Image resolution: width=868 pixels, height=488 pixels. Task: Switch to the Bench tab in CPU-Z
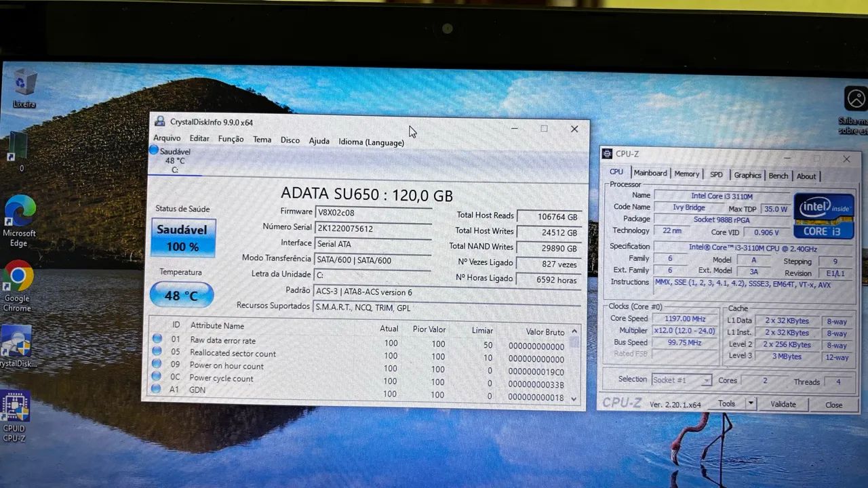point(778,176)
